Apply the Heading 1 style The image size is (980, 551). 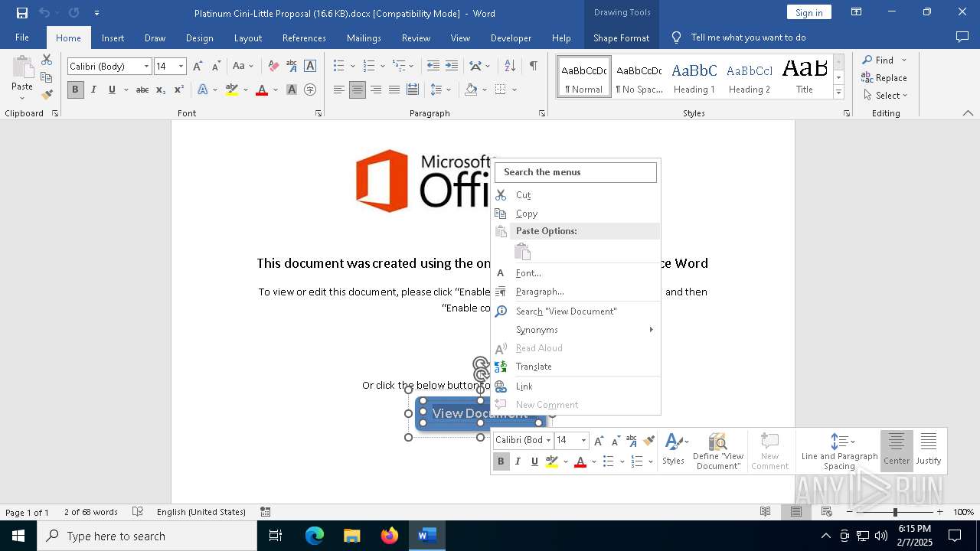point(694,77)
